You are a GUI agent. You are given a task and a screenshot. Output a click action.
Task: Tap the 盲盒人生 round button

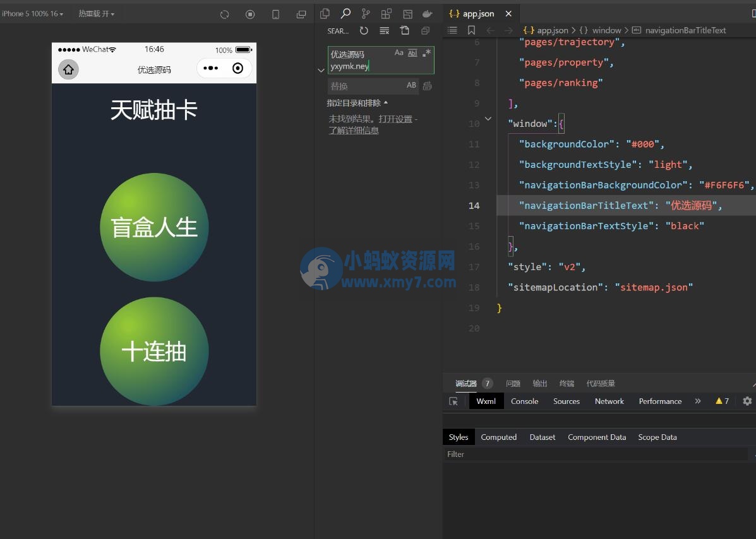154,227
